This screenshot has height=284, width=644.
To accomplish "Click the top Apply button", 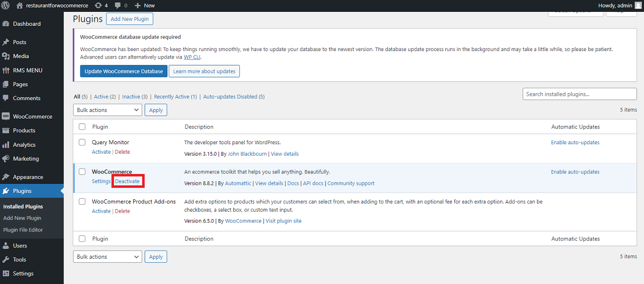I will pyautogui.click(x=156, y=110).
